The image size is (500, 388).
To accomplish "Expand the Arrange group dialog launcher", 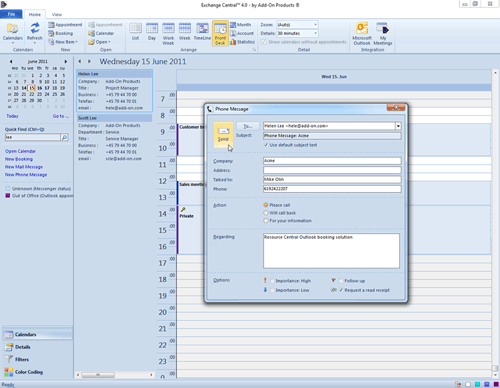I will tap(254, 50).
